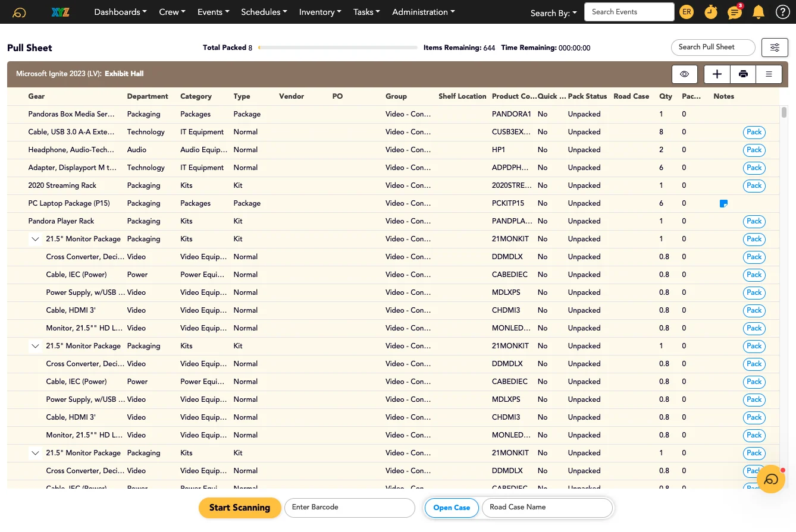Sort by the Gear column header
This screenshot has height=532, width=796.
(x=36, y=96)
